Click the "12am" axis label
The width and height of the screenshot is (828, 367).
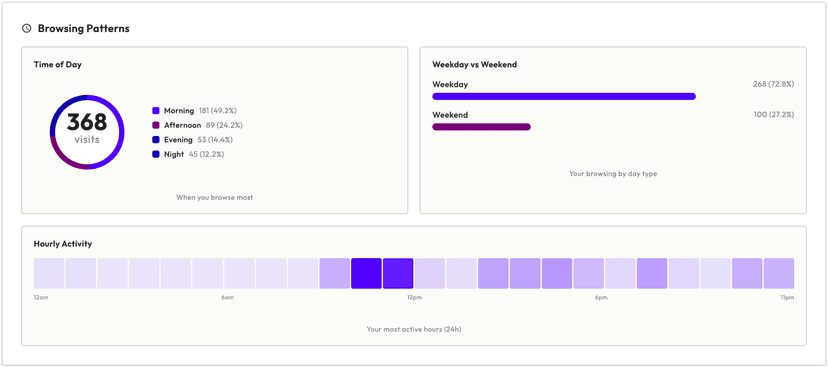41,298
